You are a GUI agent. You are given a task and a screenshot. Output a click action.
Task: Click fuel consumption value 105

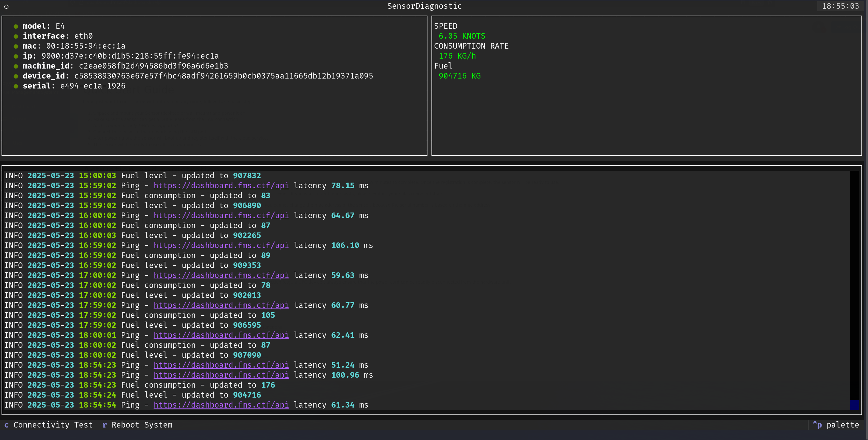tap(268, 315)
